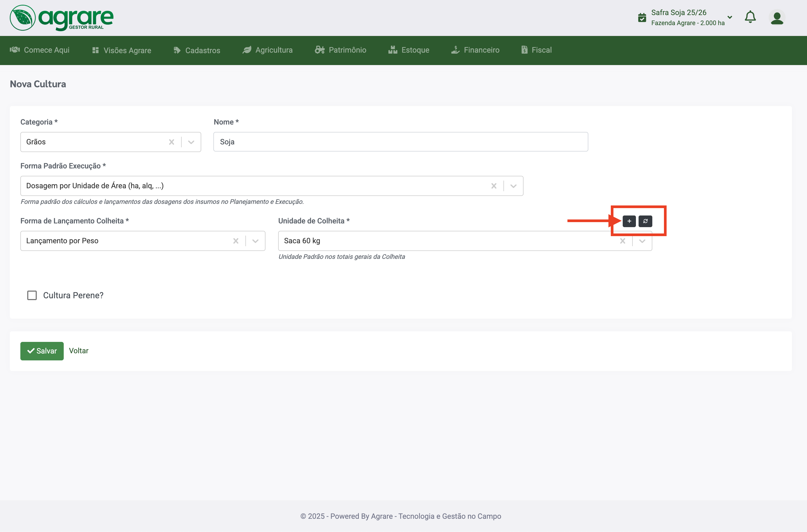Image resolution: width=807 pixels, height=532 pixels.
Task: Click the Fazenda Agrare - 2.000 ha text
Action: pos(688,23)
